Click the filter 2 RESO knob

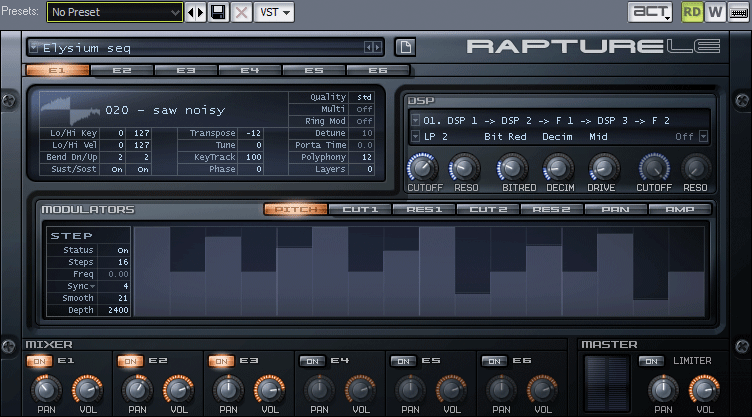tap(696, 168)
